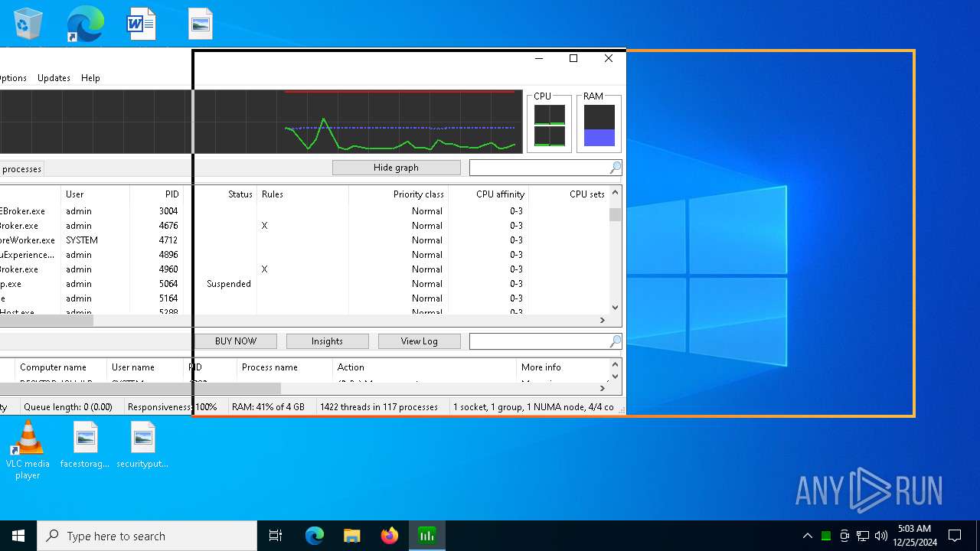980x551 pixels.
Task: Switch to the processes tab
Action: click(21, 169)
